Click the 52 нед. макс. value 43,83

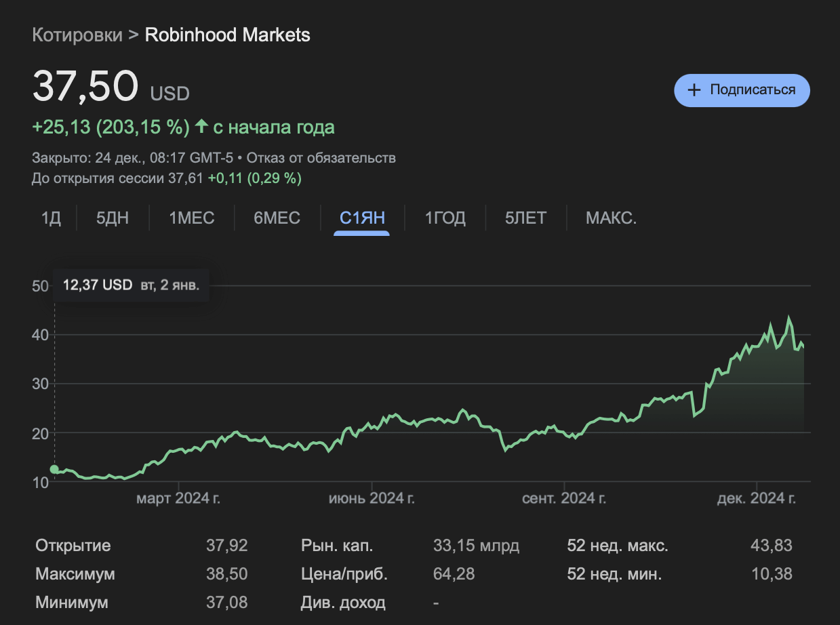tap(771, 546)
